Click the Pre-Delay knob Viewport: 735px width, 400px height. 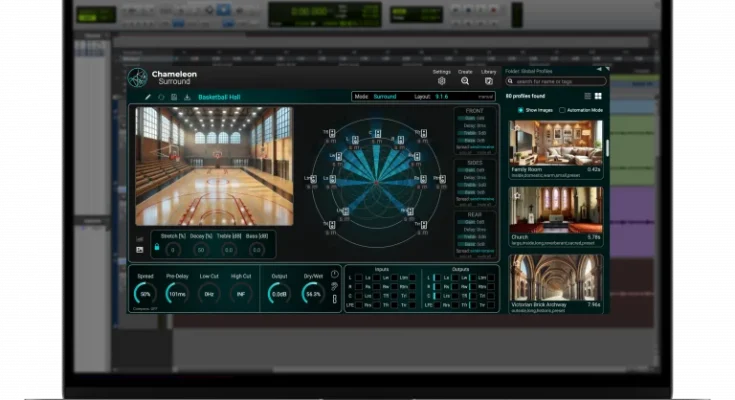point(178,295)
